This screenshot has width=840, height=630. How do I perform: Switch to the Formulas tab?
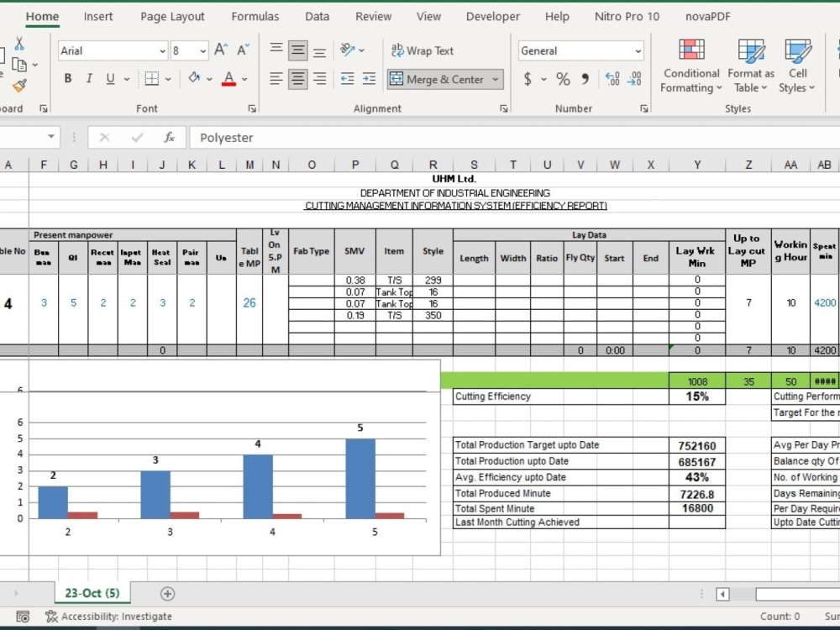click(x=255, y=17)
